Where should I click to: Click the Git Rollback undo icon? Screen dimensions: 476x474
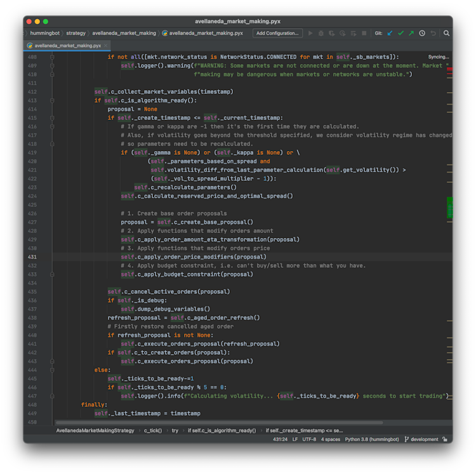click(433, 34)
